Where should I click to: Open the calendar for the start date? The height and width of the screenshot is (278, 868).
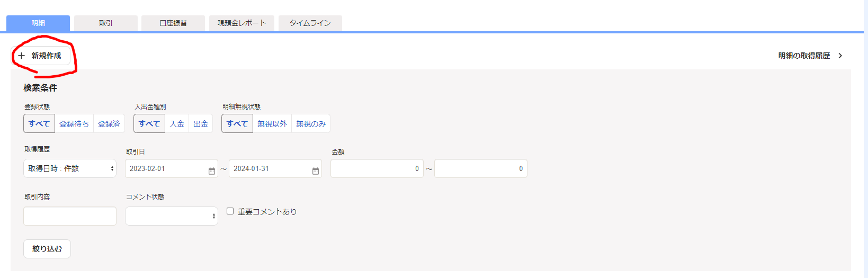pos(212,171)
